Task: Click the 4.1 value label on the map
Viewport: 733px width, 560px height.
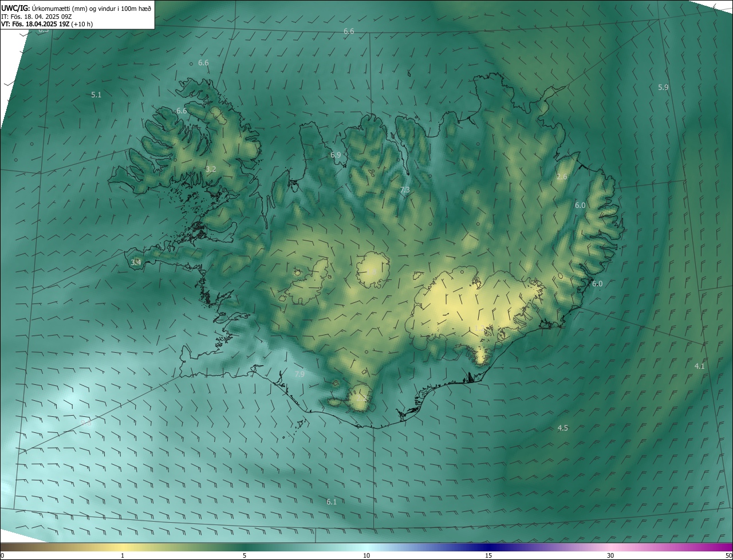Action: tap(700, 366)
